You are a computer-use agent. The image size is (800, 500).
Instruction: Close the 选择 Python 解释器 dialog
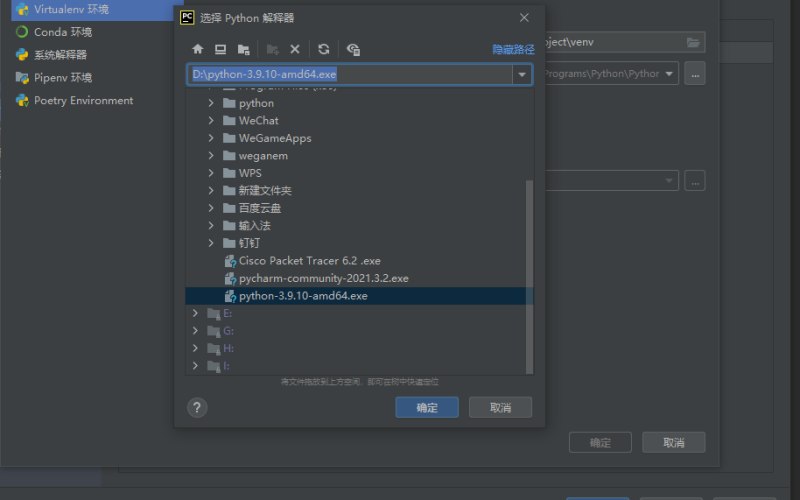click(x=524, y=17)
